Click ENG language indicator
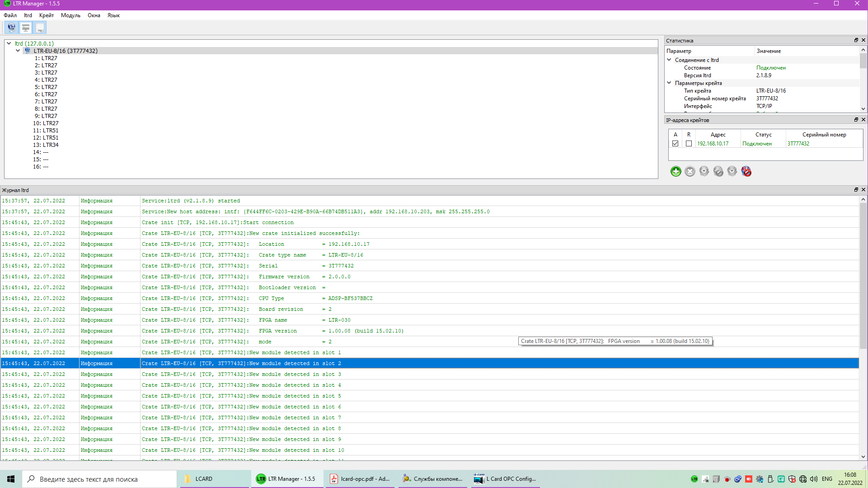Image resolution: width=868 pixels, height=488 pixels. pos(827,479)
